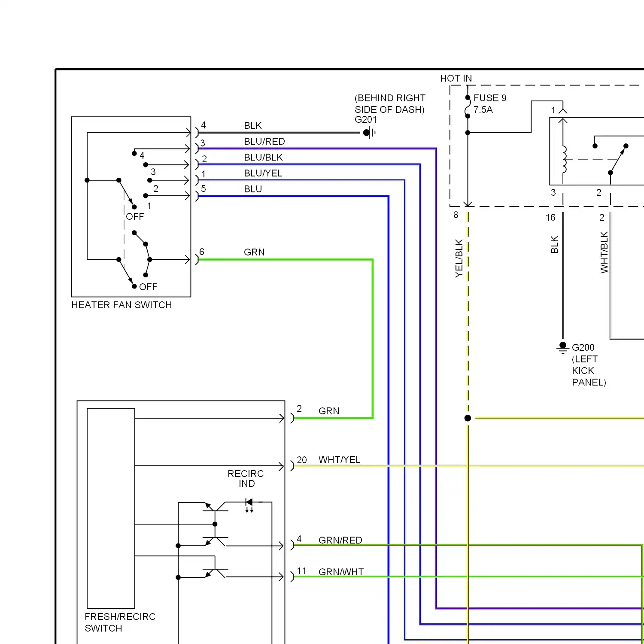
Task: Click the WHT/BLK vertical wire label
Action: 604,252
